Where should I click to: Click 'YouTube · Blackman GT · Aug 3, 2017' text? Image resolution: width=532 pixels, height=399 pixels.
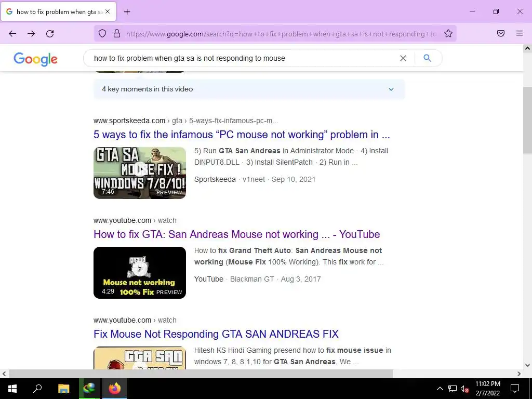point(258,279)
